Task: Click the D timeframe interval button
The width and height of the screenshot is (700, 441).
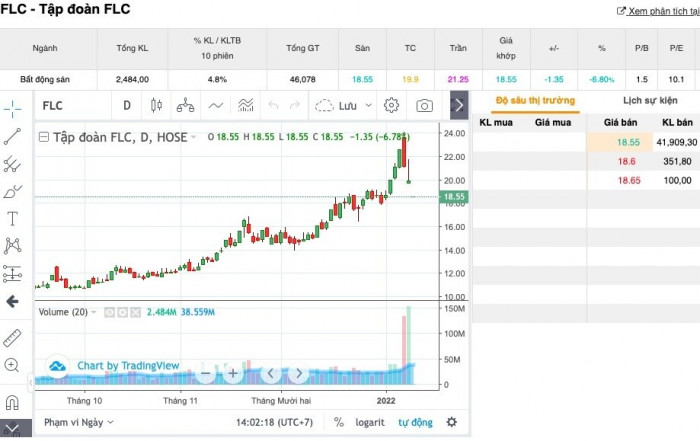Action: click(x=127, y=105)
